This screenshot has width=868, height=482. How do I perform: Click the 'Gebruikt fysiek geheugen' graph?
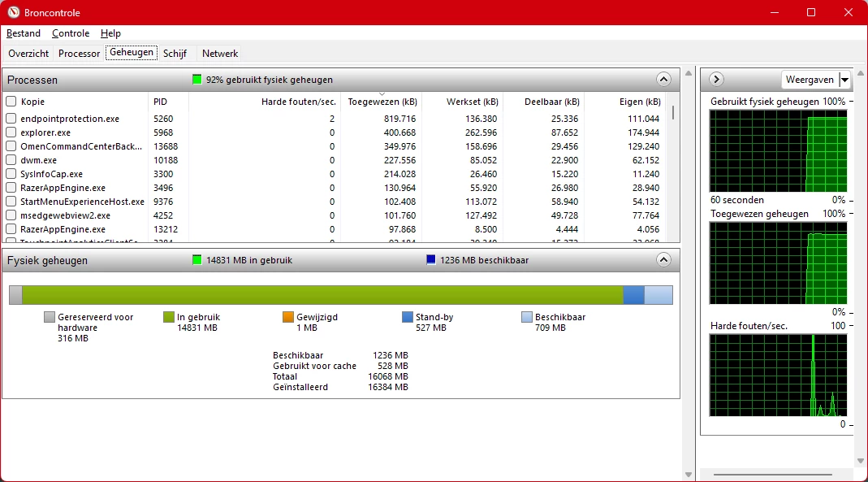pos(778,150)
